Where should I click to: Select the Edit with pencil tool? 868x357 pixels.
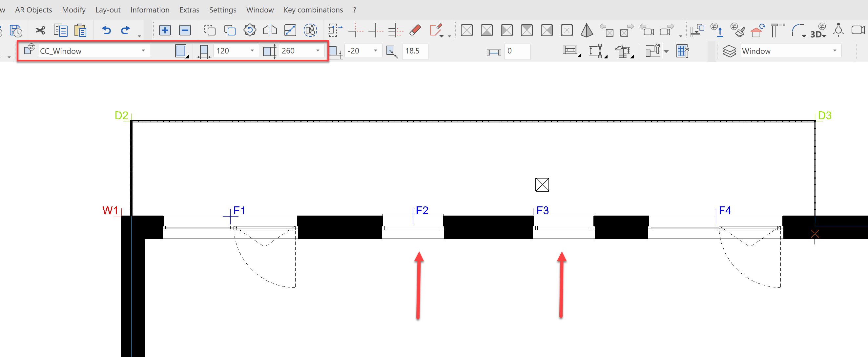(436, 30)
